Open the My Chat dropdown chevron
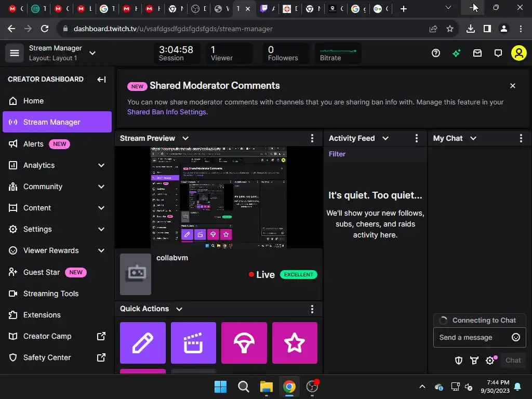 tap(473, 138)
